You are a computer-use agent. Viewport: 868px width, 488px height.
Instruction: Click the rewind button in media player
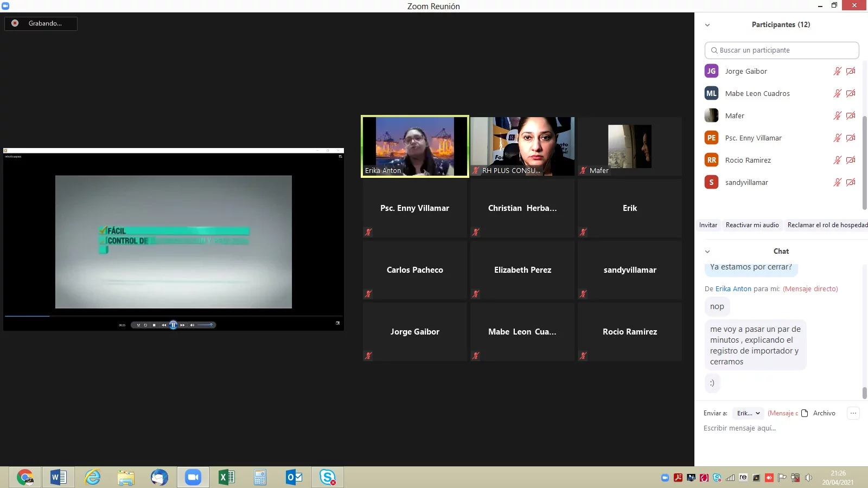[x=164, y=325]
